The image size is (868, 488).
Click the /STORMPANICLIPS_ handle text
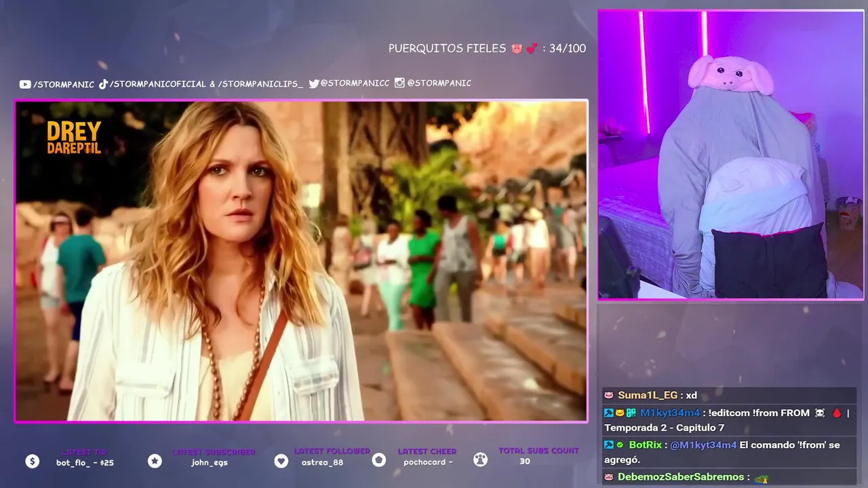point(260,84)
